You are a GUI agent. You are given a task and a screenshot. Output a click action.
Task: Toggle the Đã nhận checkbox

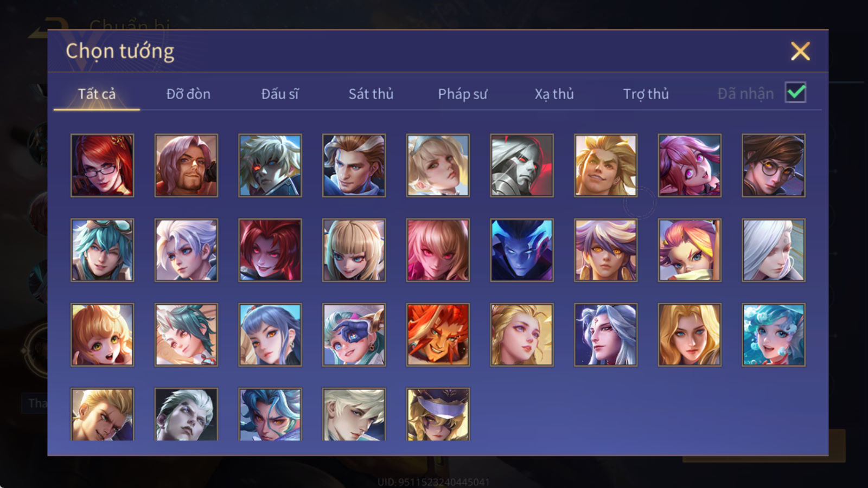795,93
